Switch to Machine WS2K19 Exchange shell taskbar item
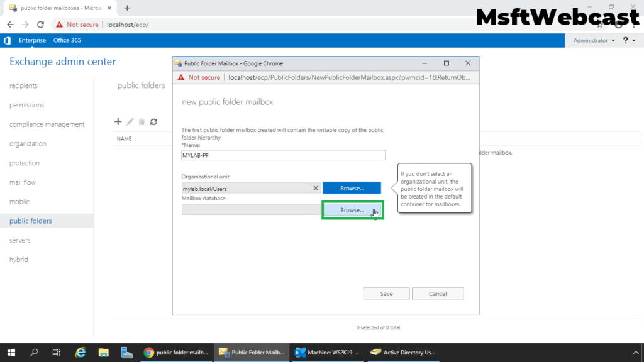The width and height of the screenshot is (644, 362). 327,352
